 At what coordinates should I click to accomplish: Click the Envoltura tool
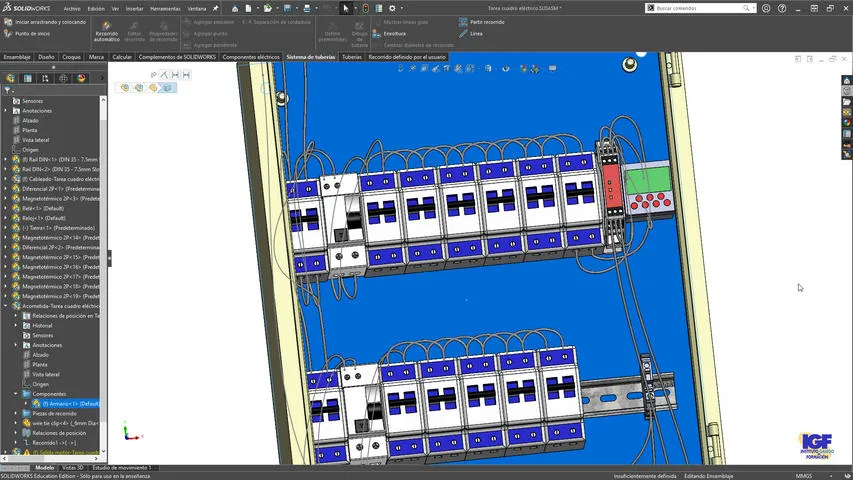click(x=390, y=34)
